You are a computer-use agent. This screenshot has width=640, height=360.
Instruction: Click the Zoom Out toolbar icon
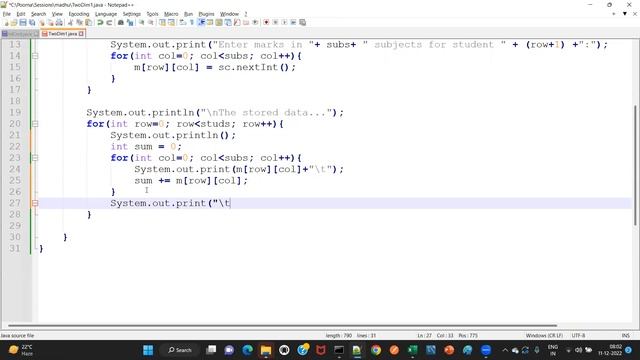[x=151, y=22]
